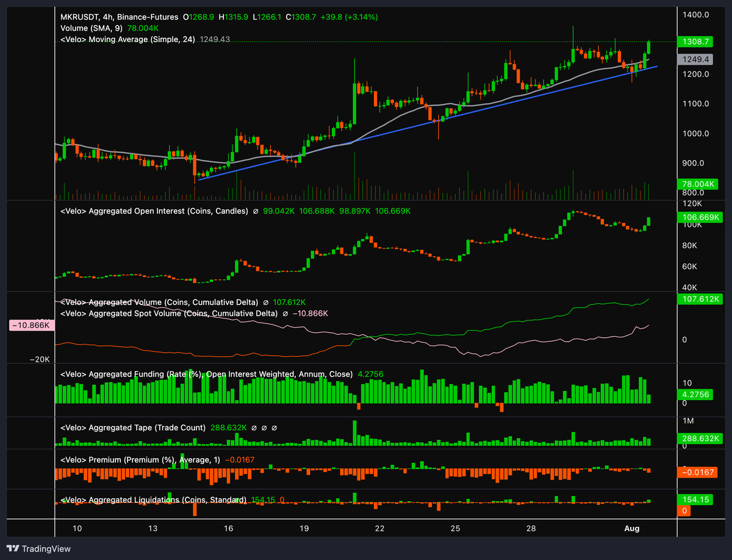Select the Aggregated Volume Cumulative Delta legend

pos(160,302)
